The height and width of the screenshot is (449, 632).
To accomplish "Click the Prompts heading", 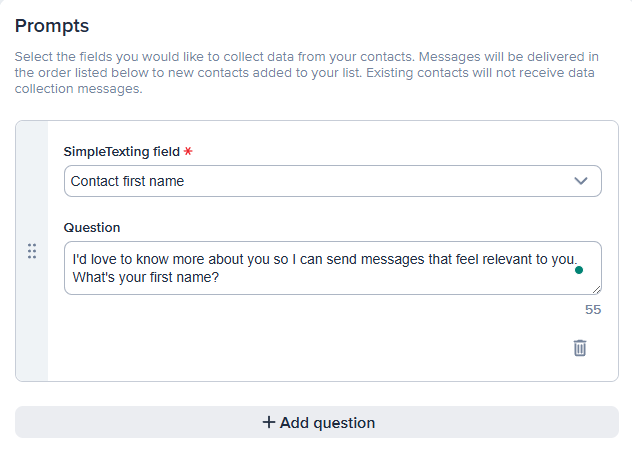I will [52, 24].
